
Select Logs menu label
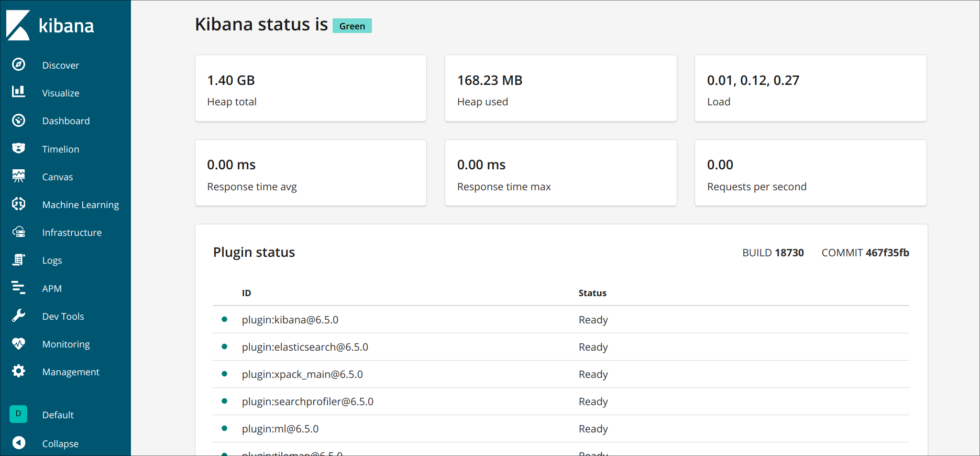(x=52, y=261)
